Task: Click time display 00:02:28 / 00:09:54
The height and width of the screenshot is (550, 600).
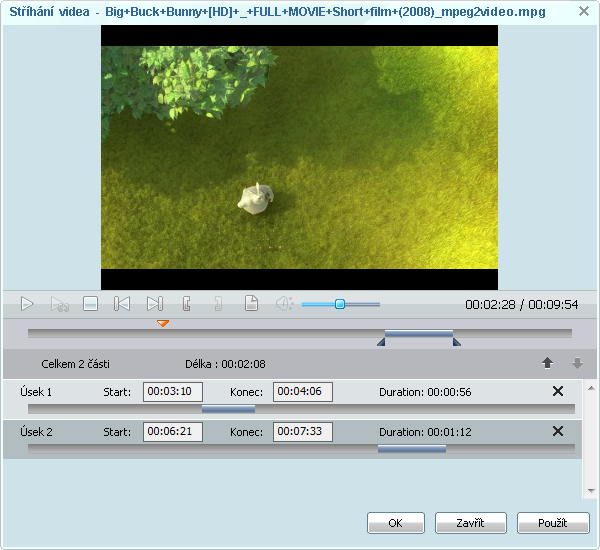Action: coord(522,305)
